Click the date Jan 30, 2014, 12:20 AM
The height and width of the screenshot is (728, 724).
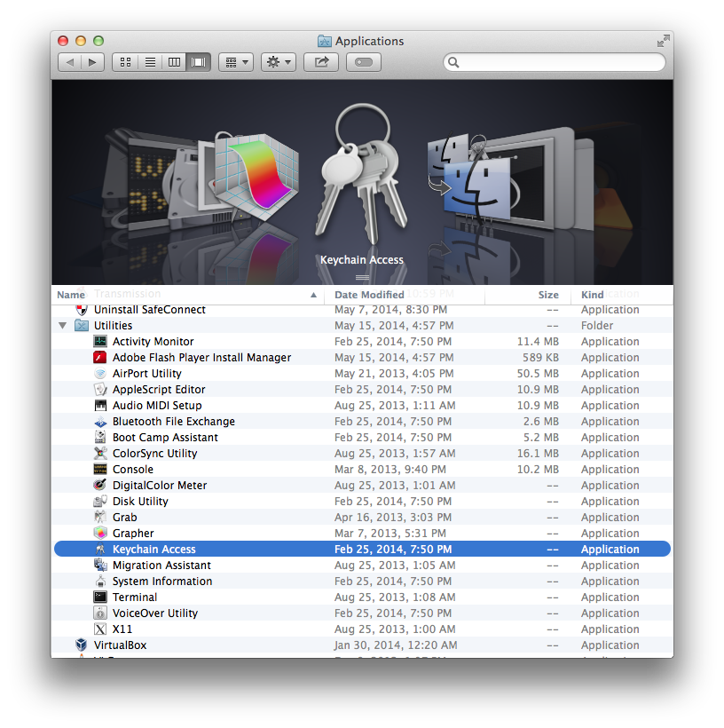point(396,645)
